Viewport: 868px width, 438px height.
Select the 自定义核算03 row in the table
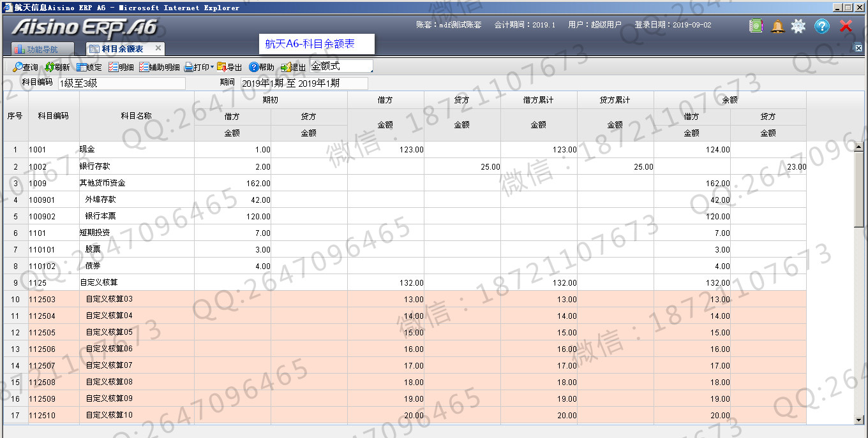click(x=109, y=299)
